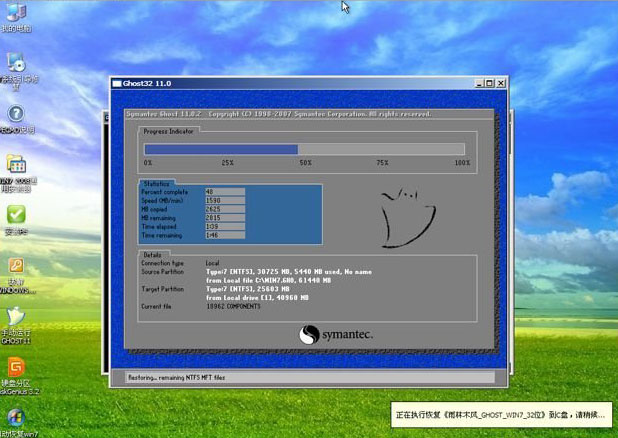Click the Details panel label
618x438 pixels.
pyautogui.click(x=152, y=255)
